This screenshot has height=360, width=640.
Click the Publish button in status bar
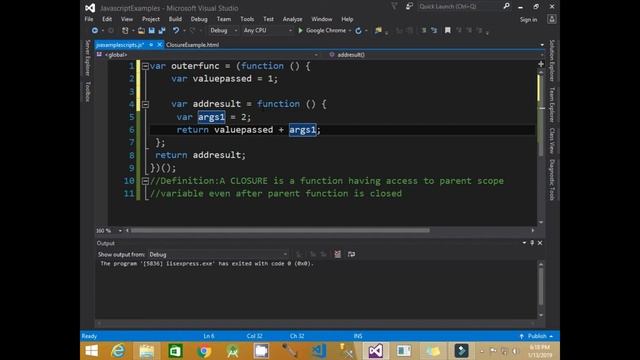(537, 336)
